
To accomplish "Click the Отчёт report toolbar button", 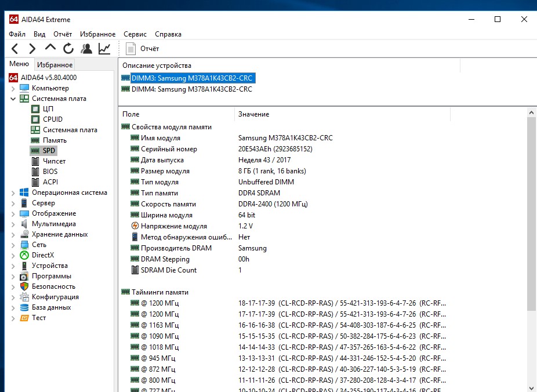I will pos(143,49).
